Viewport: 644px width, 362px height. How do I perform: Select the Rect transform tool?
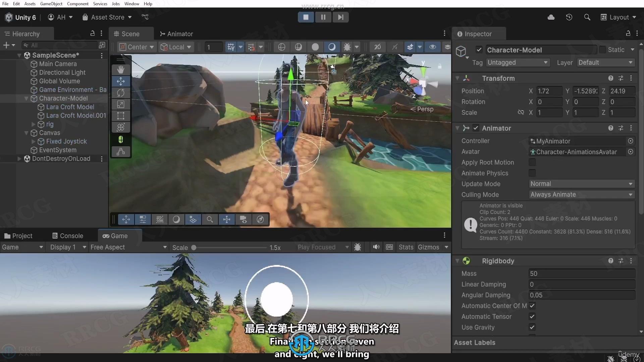tap(121, 116)
